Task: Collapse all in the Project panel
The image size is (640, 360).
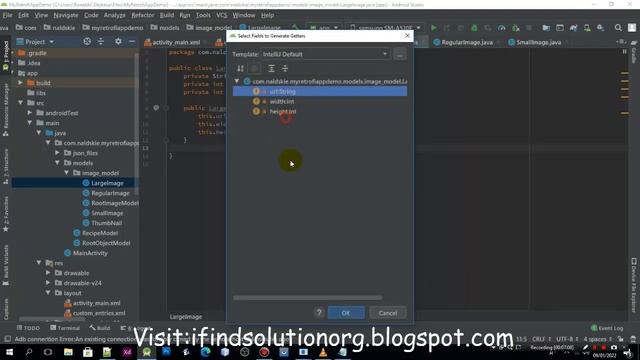Action: tap(101, 42)
